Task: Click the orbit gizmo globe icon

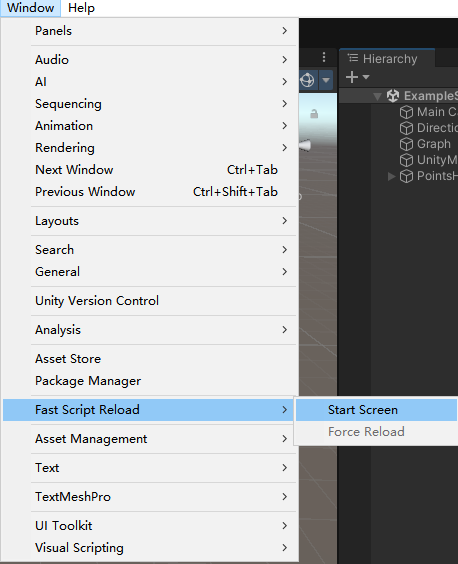Action: 308,80
